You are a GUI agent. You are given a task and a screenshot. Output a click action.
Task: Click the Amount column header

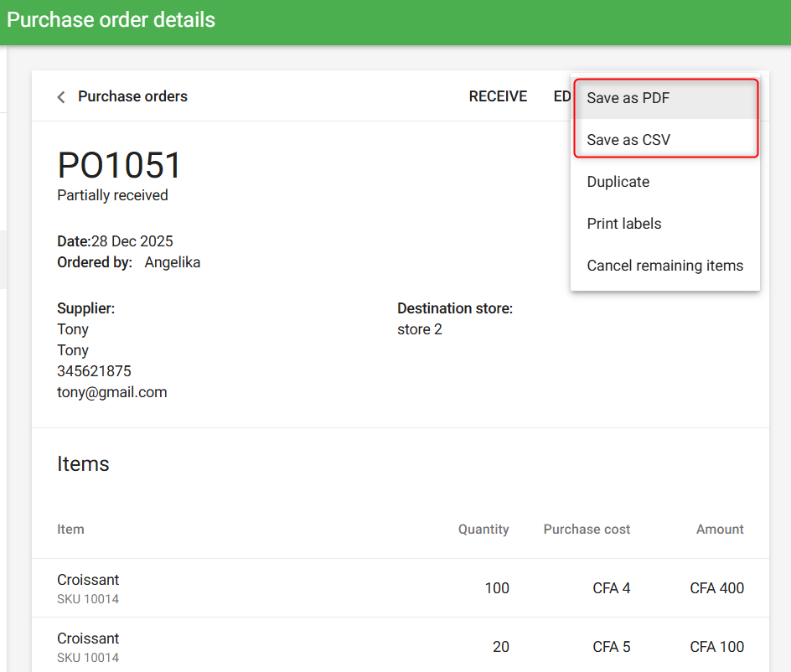point(719,530)
